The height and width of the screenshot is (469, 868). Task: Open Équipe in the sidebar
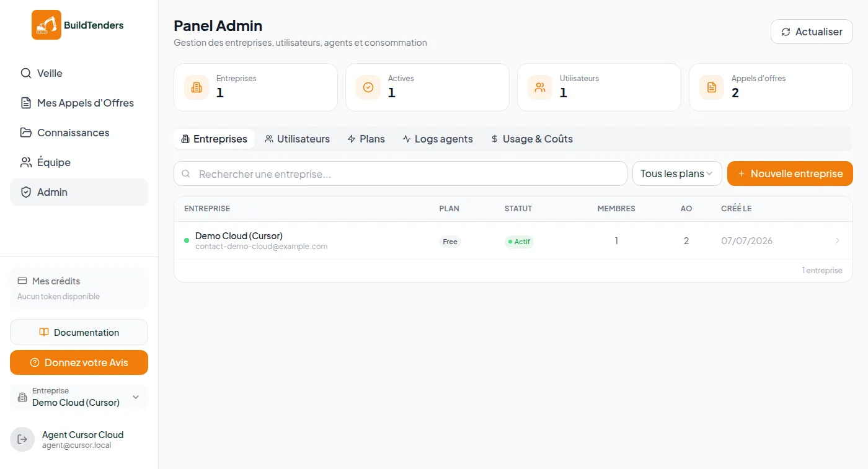[x=79, y=162]
